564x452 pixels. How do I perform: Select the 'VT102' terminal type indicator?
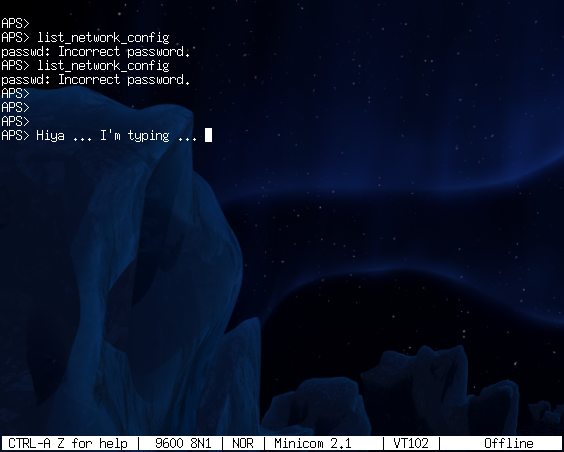click(411, 443)
